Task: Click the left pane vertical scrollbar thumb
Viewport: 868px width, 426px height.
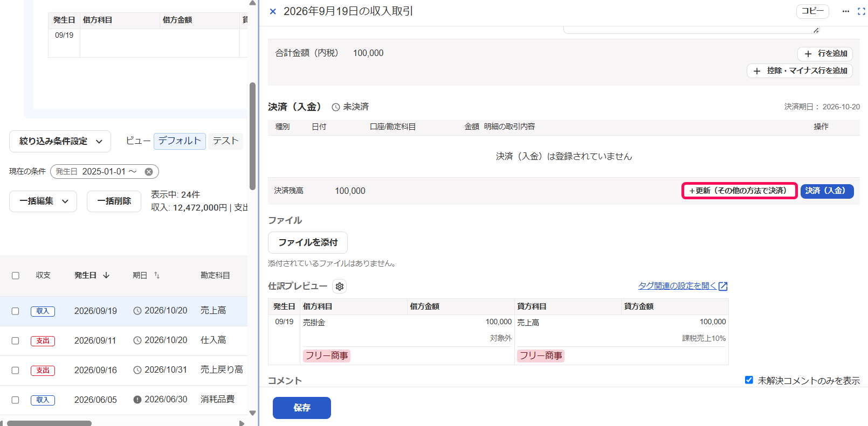Action: click(252, 136)
